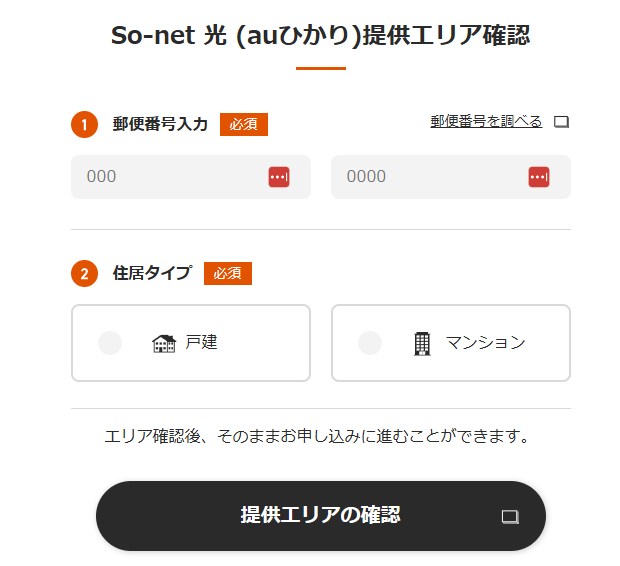This screenshot has height=566, width=620.
Task: Select the マンション radio button
Action: (x=370, y=343)
